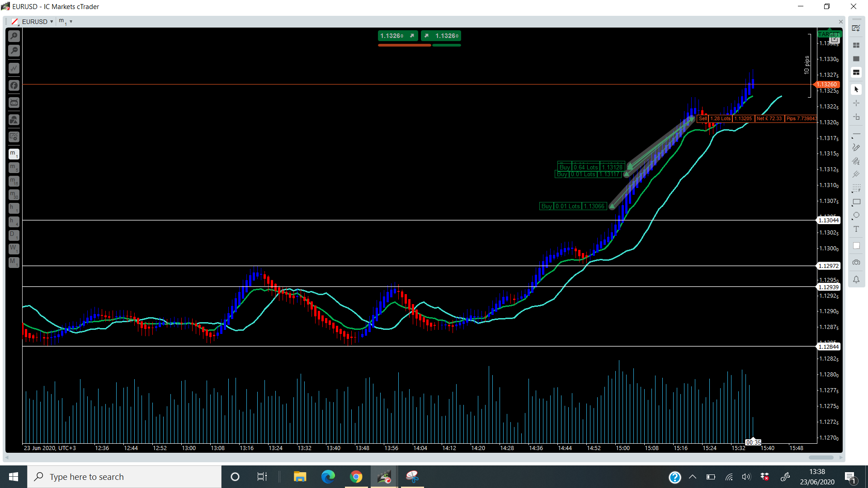Open chart settings gear icon

coord(14,136)
